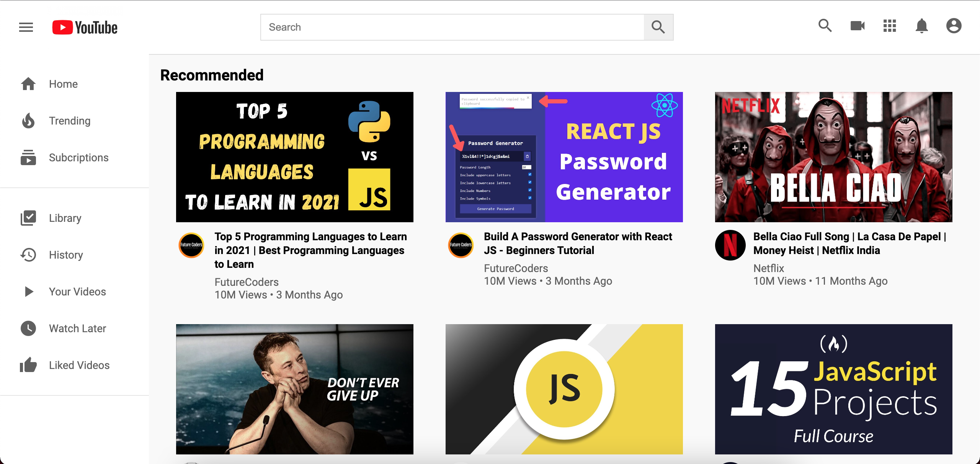Open the user account avatar icon
980x464 pixels.
954,26
